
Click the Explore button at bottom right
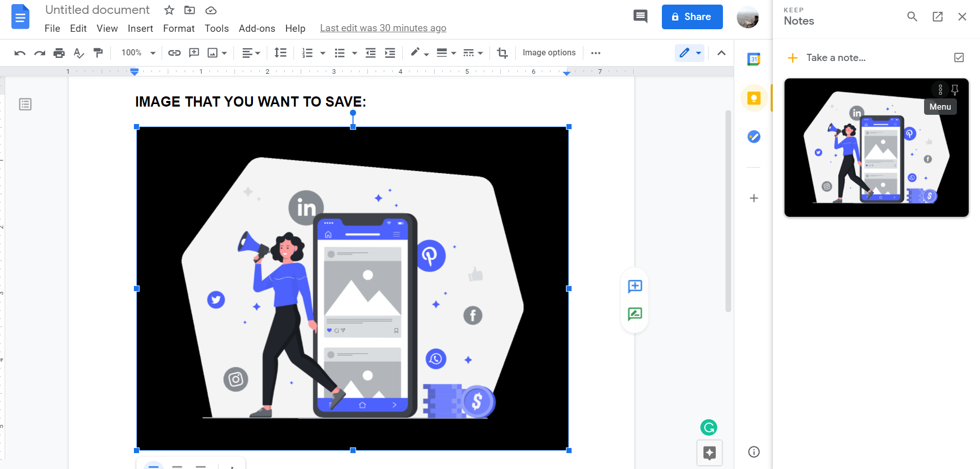pos(710,453)
